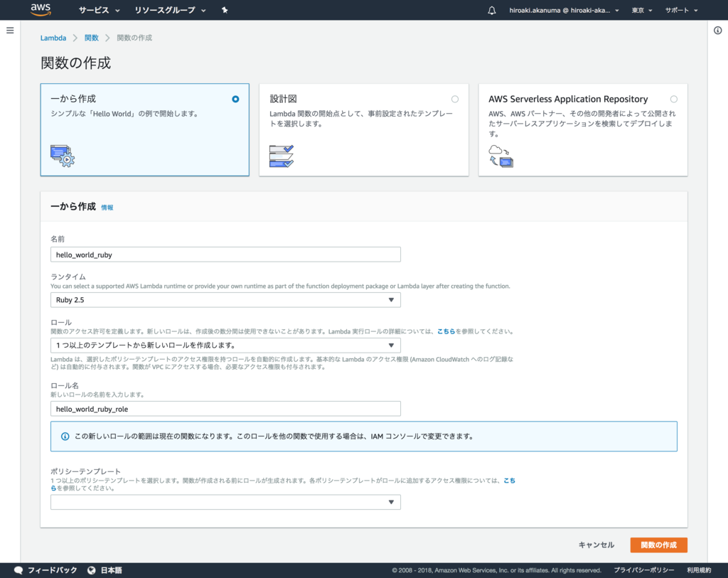Open the ロール dropdown

tap(225, 346)
